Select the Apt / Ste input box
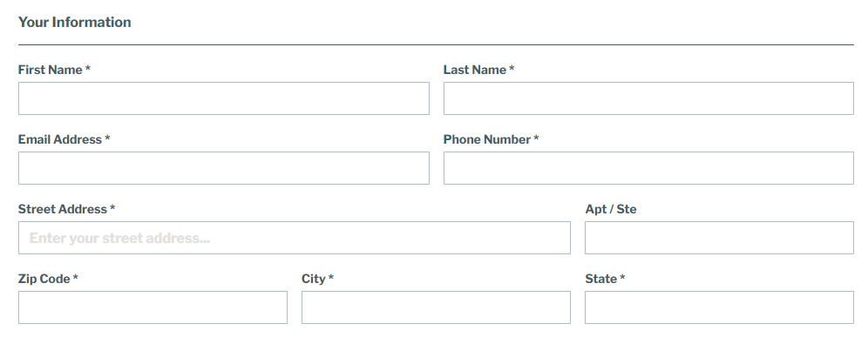Screen dimensions: 868x344 [x=720, y=238]
